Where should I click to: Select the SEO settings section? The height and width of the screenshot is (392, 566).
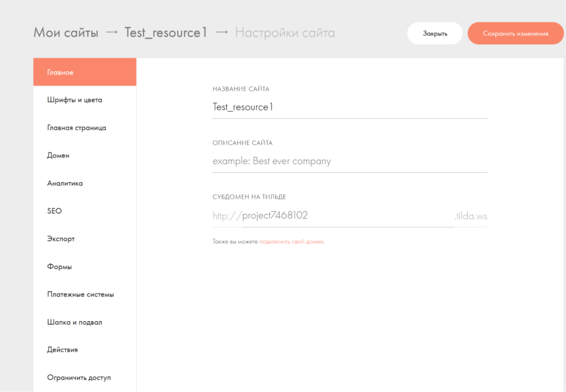tap(55, 211)
